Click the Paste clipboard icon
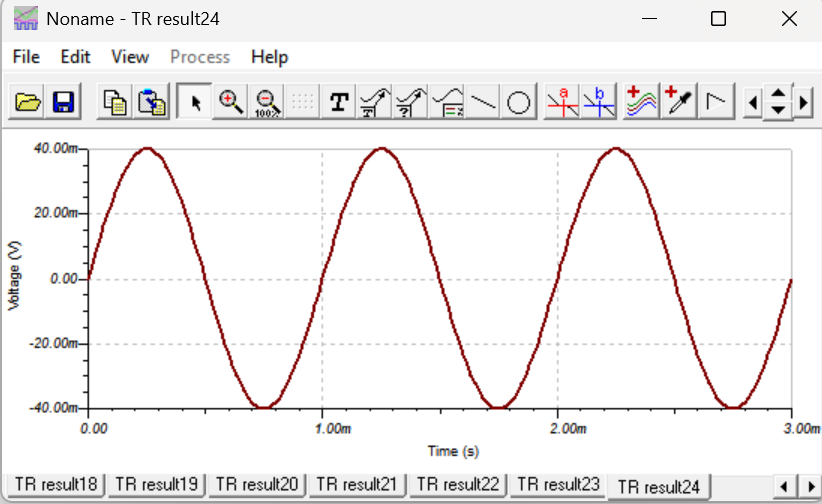This screenshot has height=504, width=822. tap(151, 101)
